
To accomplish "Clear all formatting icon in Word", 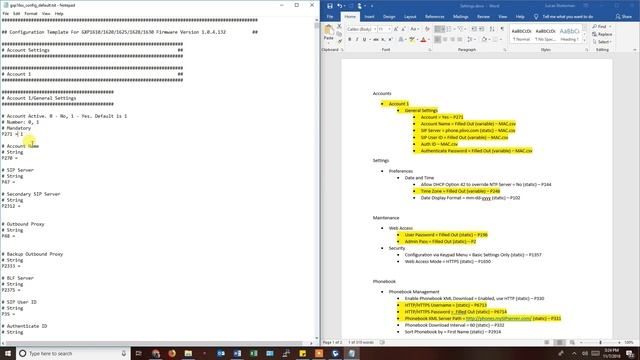I will pos(427,29).
